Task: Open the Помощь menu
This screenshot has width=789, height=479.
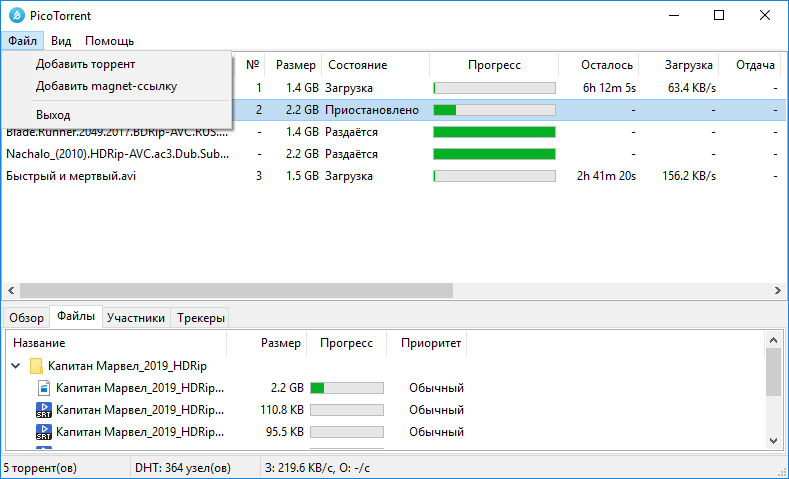Action: 109,41
